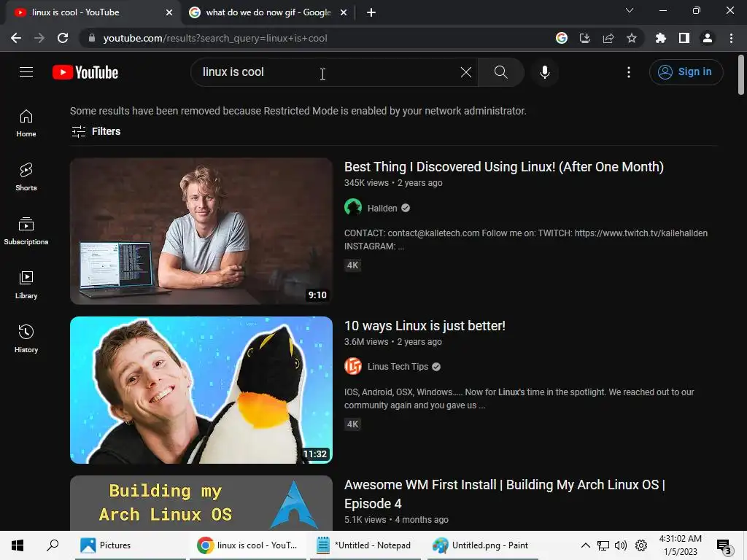The width and height of the screenshot is (747, 560).
Task: Clear the search box with the X
Action: [466, 72]
